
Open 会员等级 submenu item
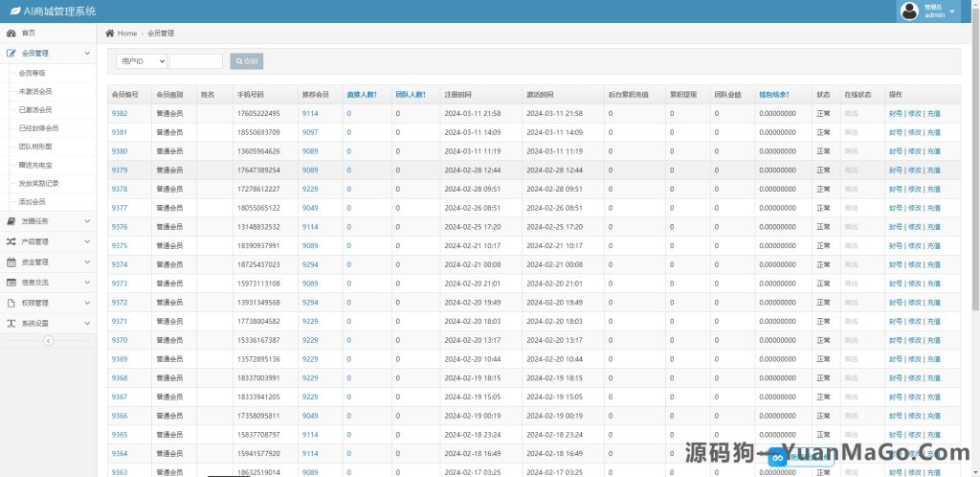pyautogui.click(x=32, y=73)
